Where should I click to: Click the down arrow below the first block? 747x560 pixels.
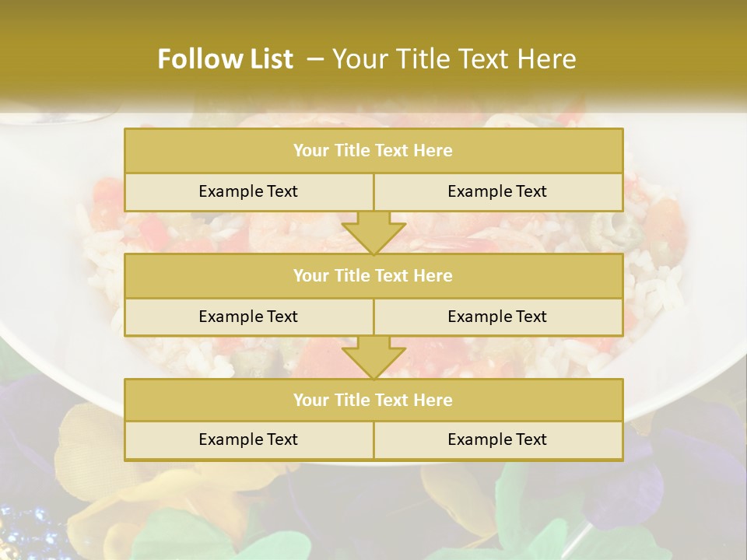click(x=373, y=233)
